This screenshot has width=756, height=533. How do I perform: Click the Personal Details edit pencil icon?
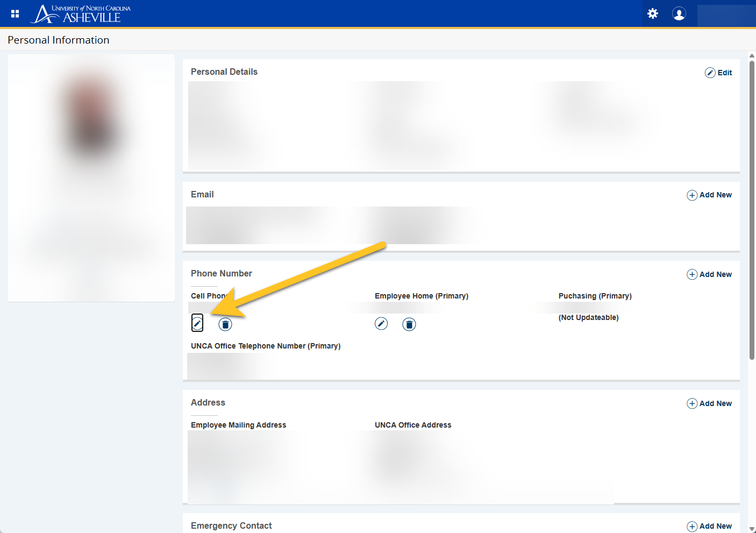(710, 73)
